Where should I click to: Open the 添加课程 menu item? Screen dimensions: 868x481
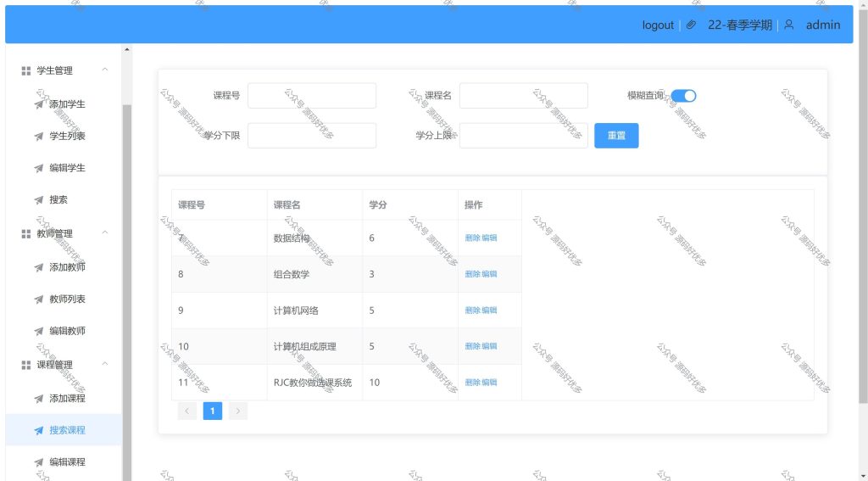coord(64,399)
